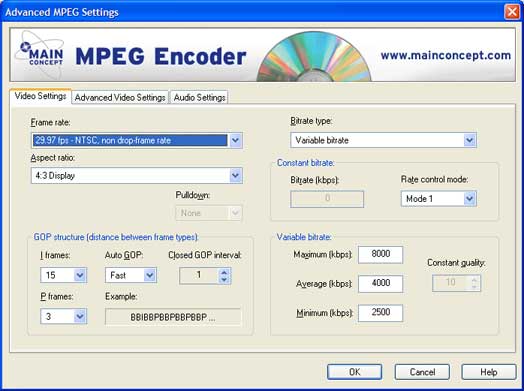
Task: Click the 'Frame rate:' label
Action: (x=50, y=123)
